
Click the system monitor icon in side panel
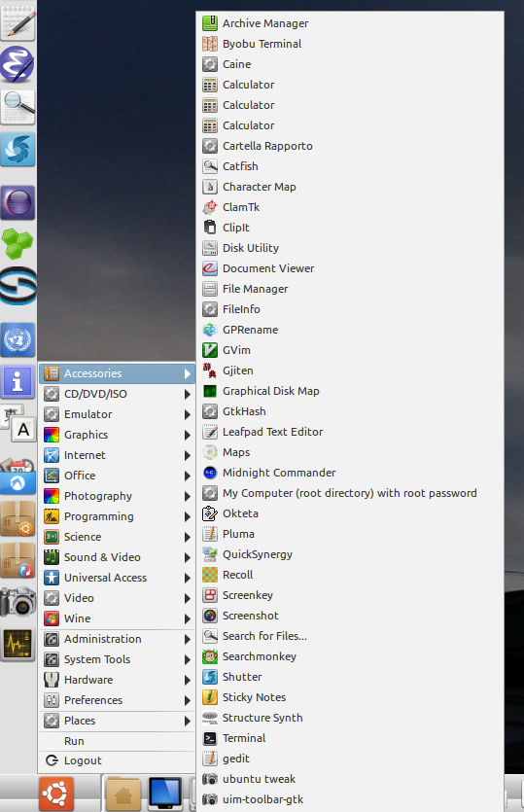pos(18,645)
